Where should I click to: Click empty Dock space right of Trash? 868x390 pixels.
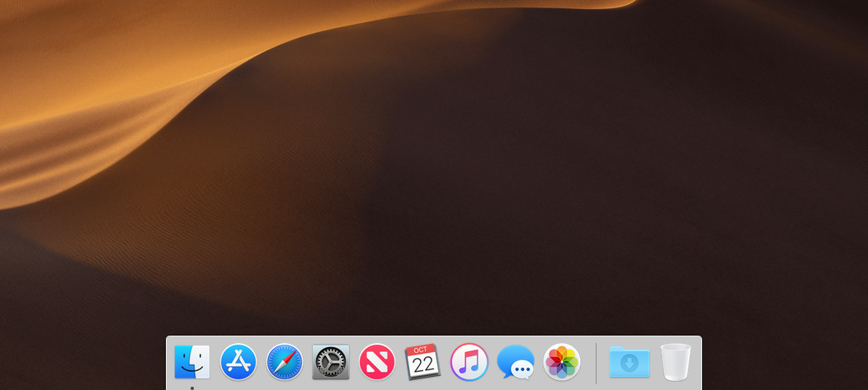697,363
